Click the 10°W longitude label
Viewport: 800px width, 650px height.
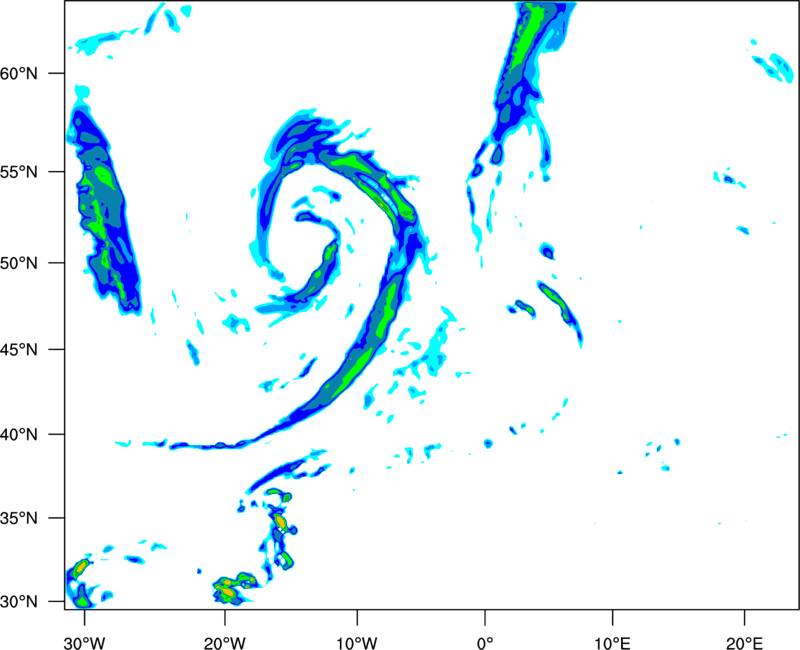(357, 643)
